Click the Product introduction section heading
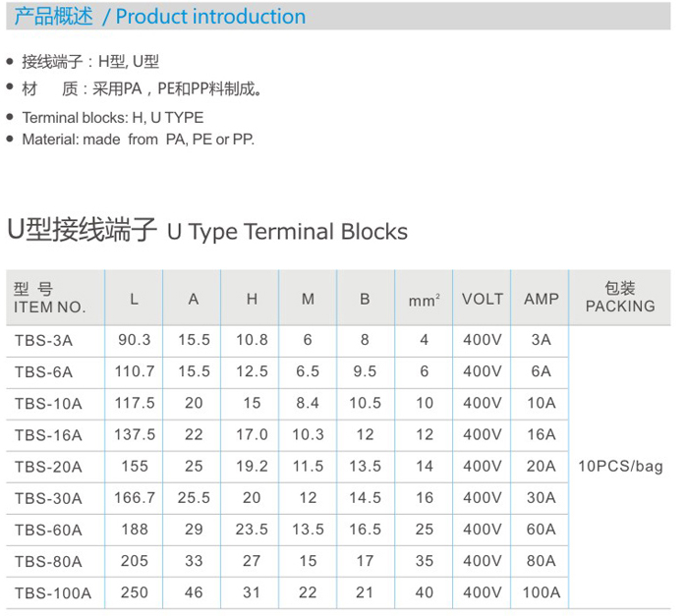Viewport: 686px width, 616px height. click(161, 17)
